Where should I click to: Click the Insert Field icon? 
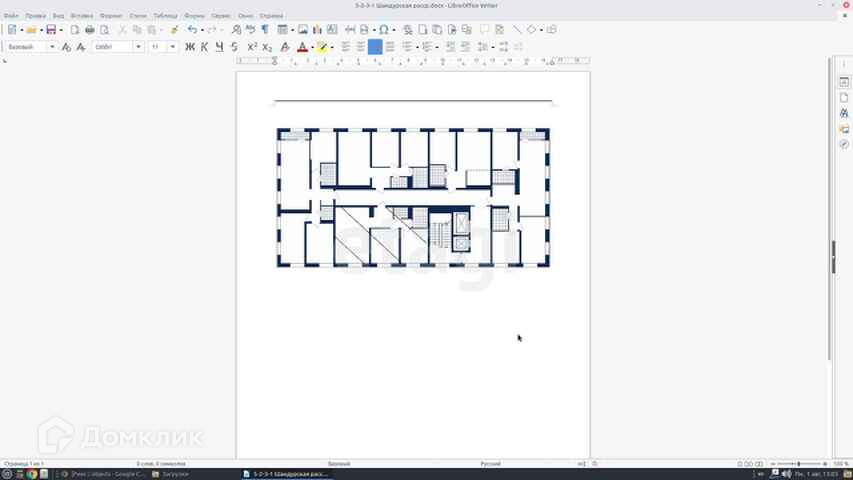(x=364, y=30)
